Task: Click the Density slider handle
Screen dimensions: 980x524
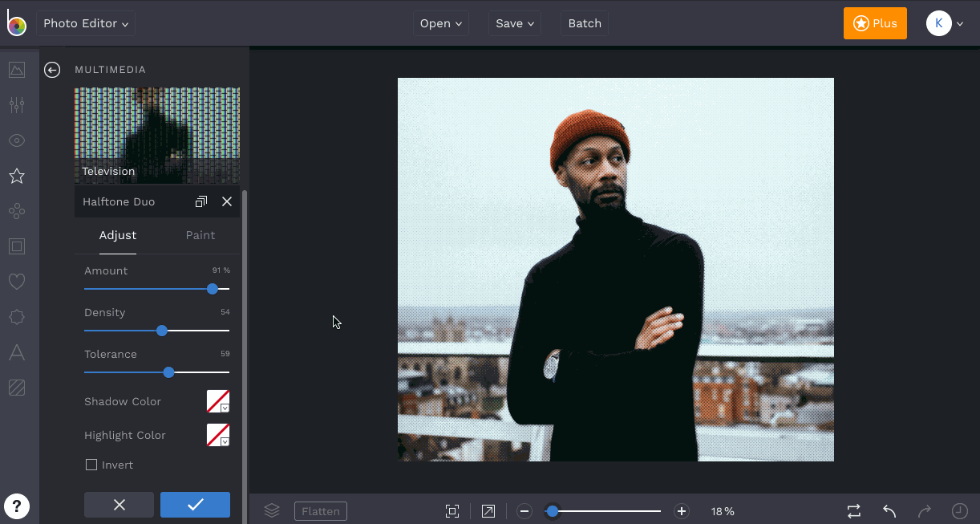Action: (162, 331)
